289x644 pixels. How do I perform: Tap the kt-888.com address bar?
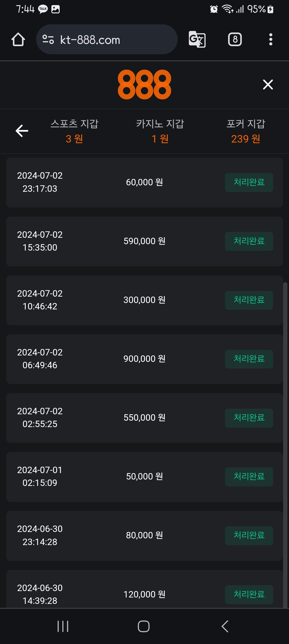(107, 40)
